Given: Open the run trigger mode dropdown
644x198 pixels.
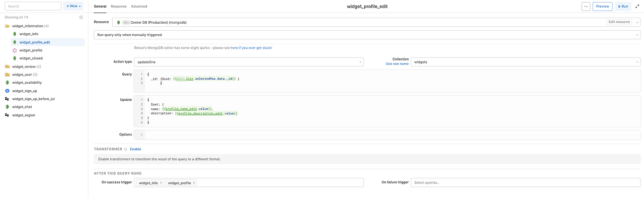Looking at the screenshot, I should (x=367, y=35).
